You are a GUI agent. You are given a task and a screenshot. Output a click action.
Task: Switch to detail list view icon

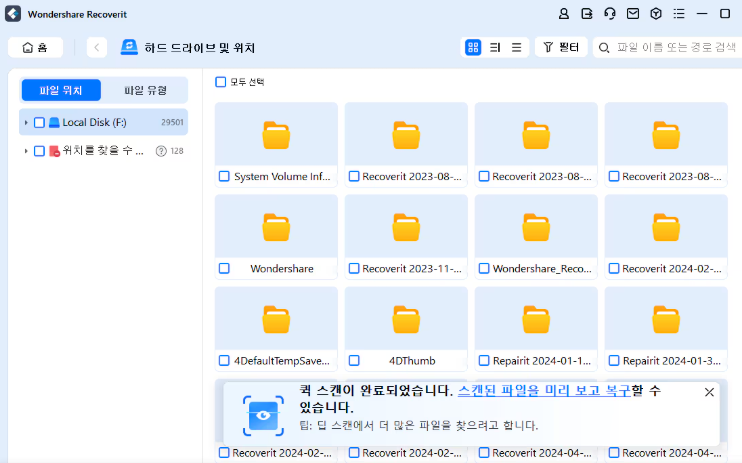pos(495,47)
